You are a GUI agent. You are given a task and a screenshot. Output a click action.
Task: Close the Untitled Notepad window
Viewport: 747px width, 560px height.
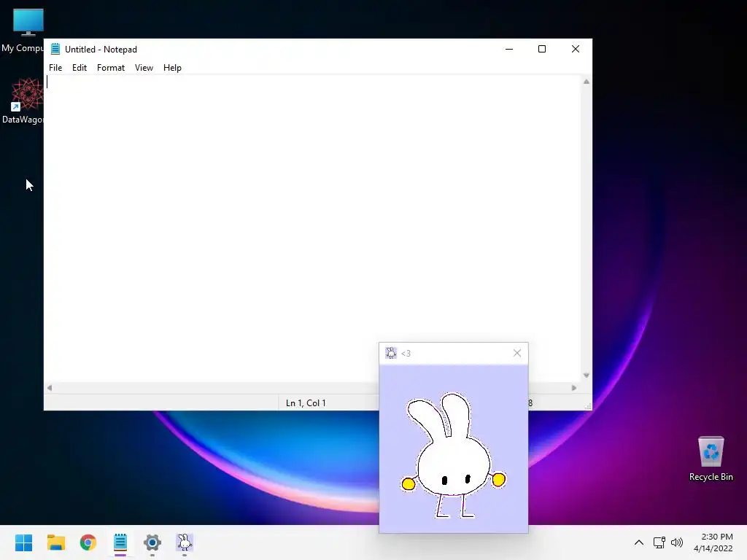(575, 49)
